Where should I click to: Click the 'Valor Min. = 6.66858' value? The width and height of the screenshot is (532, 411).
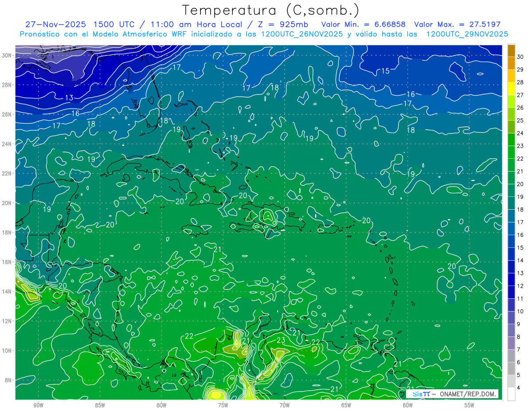(x=364, y=24)
